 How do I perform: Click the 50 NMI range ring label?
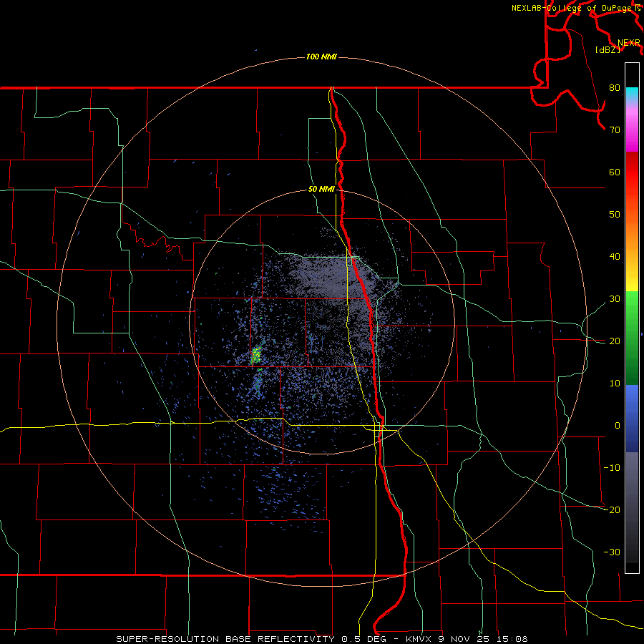pos(321,190)
